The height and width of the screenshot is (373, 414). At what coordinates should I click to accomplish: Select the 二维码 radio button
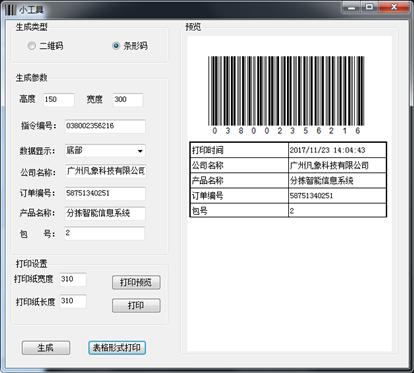32,46
